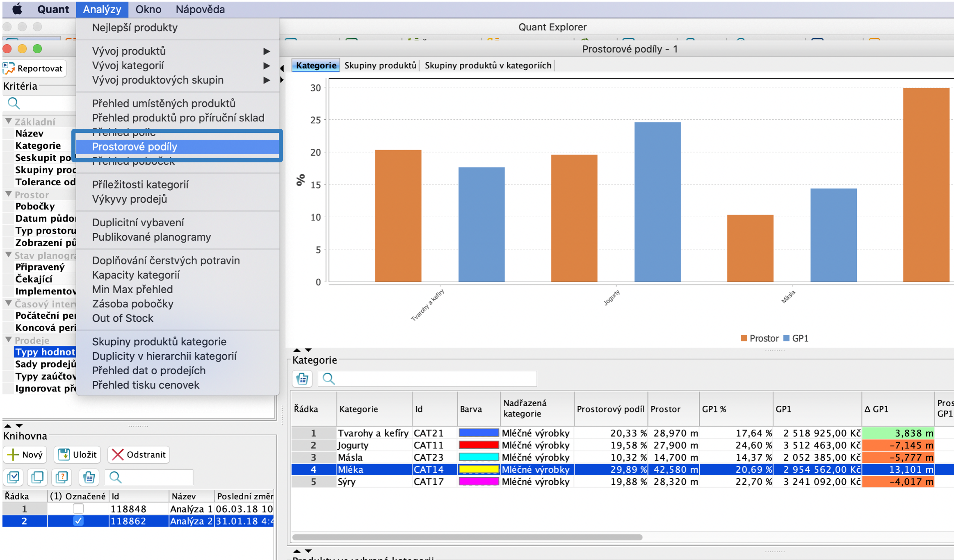Screen dimensions: 954x560
Task: Collapse the Časový interval criteria group
Action: pos(9,303)
